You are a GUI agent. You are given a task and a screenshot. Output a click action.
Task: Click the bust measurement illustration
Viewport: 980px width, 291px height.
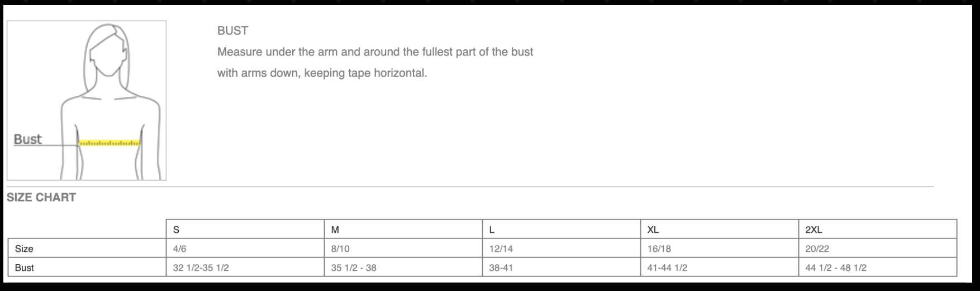[87, 100]
